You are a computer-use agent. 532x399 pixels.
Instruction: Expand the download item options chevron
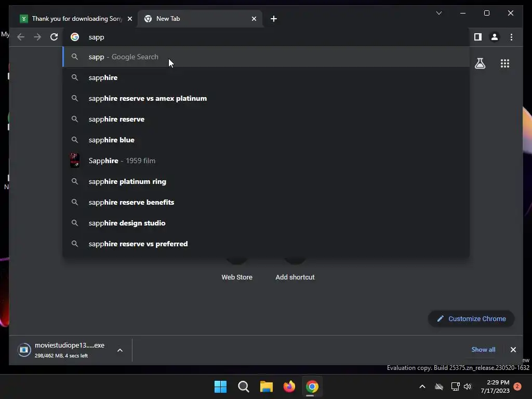click(120, 350)
